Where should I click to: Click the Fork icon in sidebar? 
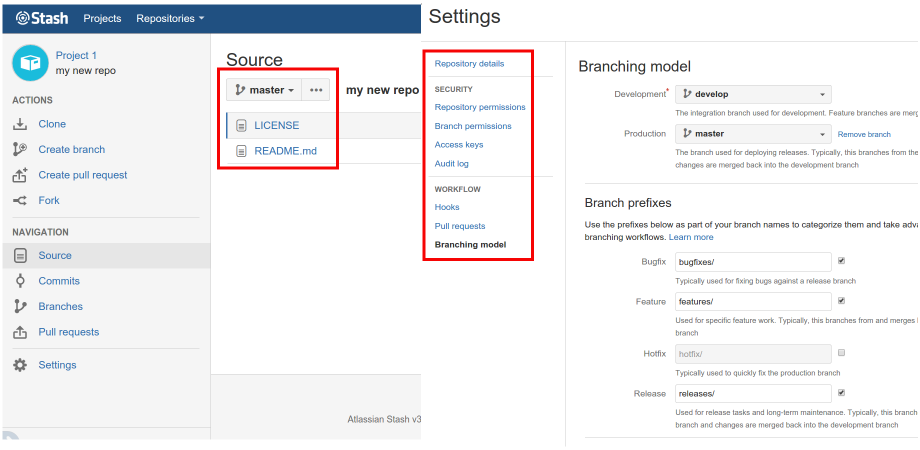tap(20, 201)
